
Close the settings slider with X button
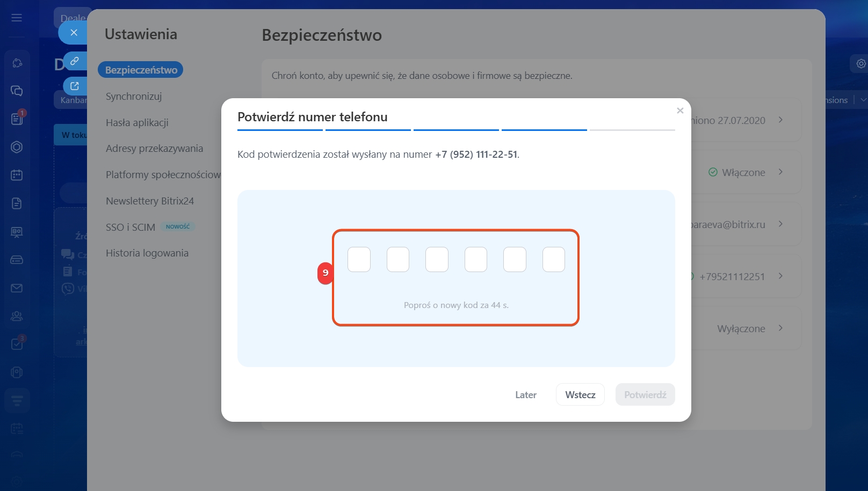(x=74, y=33)
